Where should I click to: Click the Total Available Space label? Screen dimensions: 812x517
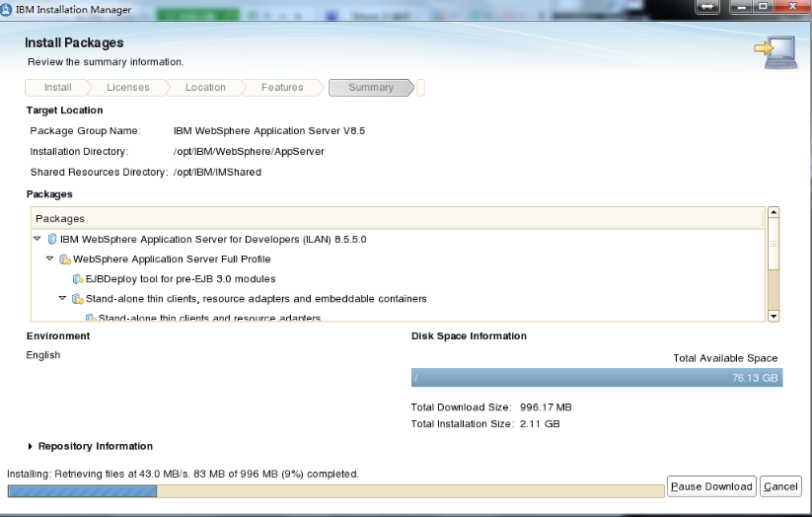point(725,358)
